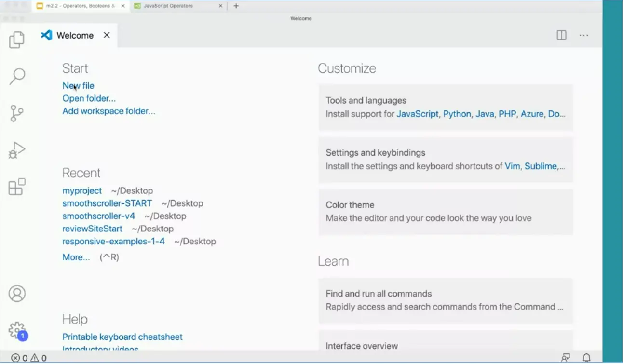Click Add workspace folder... link
Screen dimensions: 623x364
tap(109, 111)
